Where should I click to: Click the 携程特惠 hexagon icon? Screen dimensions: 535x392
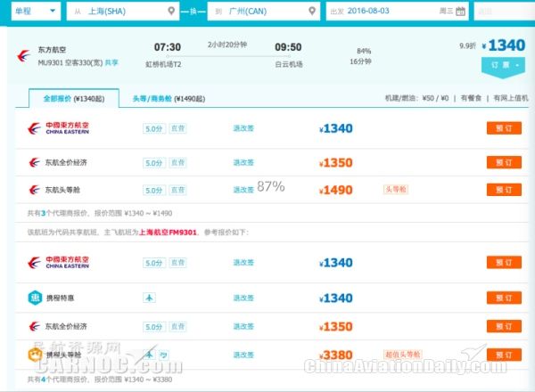tap(35, 298)
